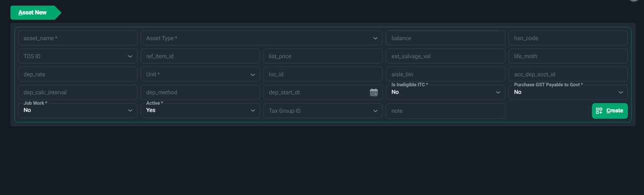The image size is (644, 195).
Task: Open the TDS ID dropdown
Action: click(77, 56)
